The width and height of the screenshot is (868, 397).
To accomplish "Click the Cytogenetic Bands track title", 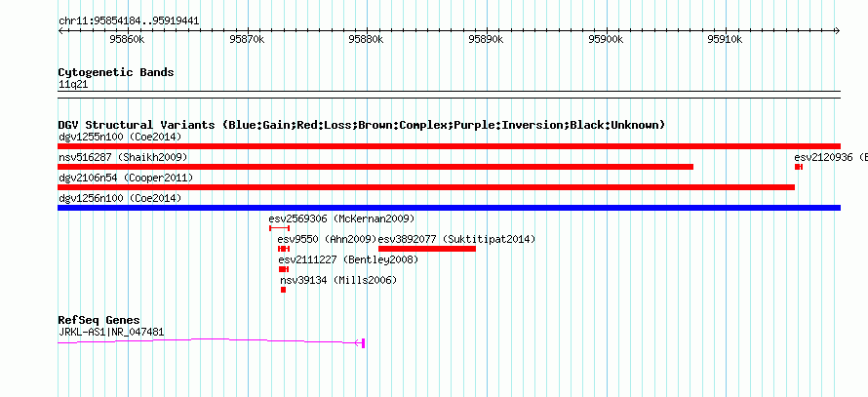I will point(116,72).
